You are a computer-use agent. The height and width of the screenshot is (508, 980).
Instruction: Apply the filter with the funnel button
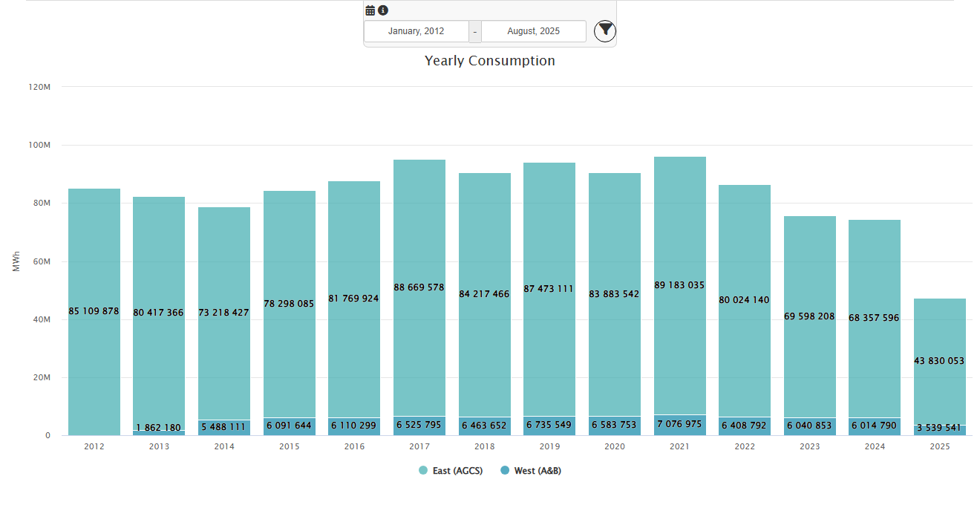tap(605, 30)
